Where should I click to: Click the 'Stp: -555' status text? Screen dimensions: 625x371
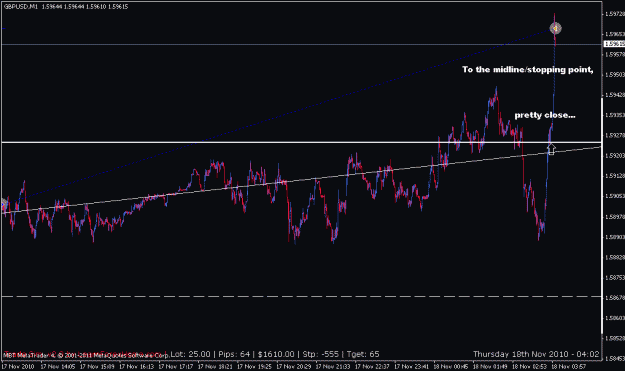320,354
